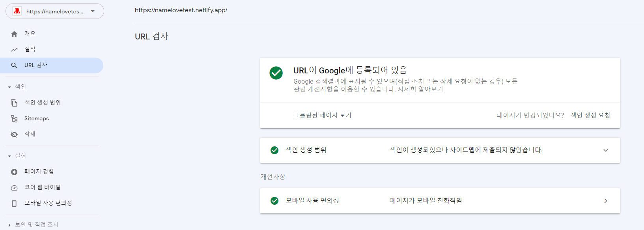
Task: Click 페이지가 변경되었나요? text
Action: (x=530, y=115)
